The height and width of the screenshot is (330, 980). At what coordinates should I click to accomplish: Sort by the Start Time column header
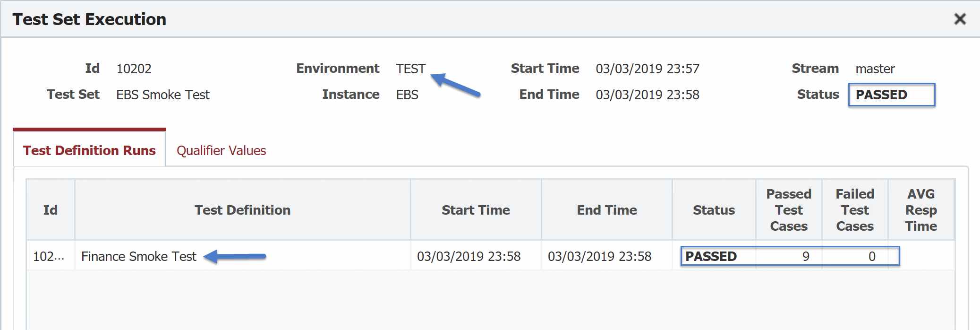point(476,210)
